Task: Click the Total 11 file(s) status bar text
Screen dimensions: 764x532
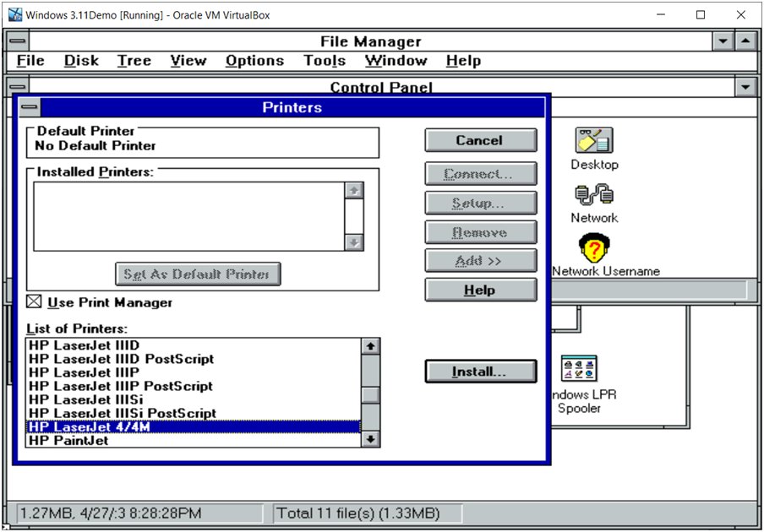Action: click(x=358, y=513)
